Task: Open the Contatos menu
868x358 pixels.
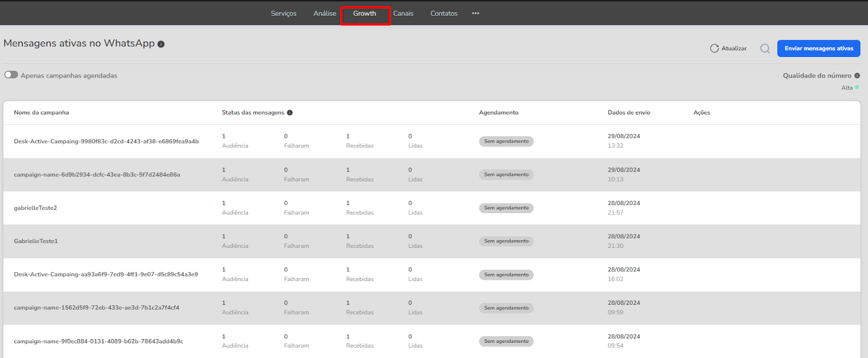Action: pyautogui.click(x=444, y=14)
